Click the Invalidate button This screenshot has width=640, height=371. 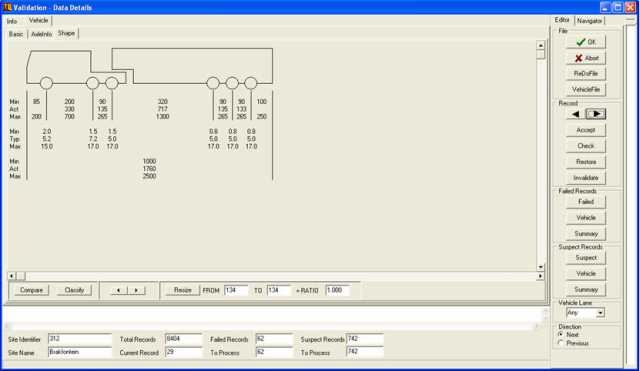point(586,178)
